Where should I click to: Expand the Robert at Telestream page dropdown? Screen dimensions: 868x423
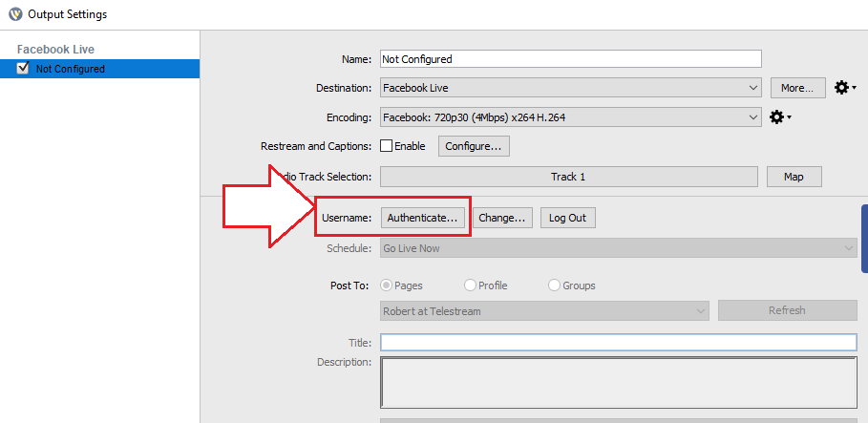point(544,310)
